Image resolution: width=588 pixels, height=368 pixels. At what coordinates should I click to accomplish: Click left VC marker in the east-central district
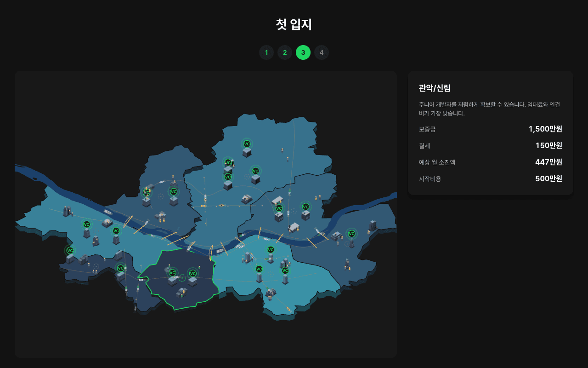[x=279, y=208]
